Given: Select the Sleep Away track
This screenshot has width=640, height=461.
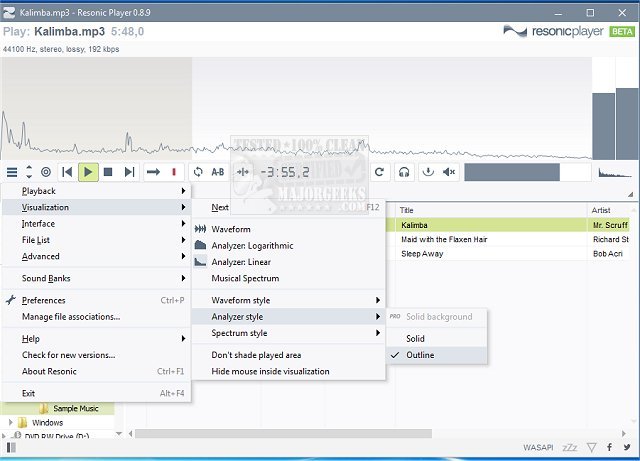Looking at the screenshot, I should coord(508,254).
